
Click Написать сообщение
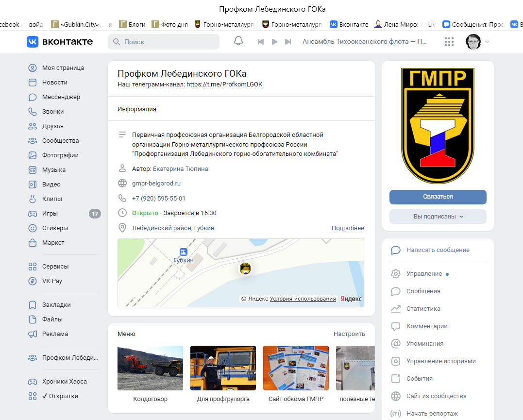pos(438,250)
